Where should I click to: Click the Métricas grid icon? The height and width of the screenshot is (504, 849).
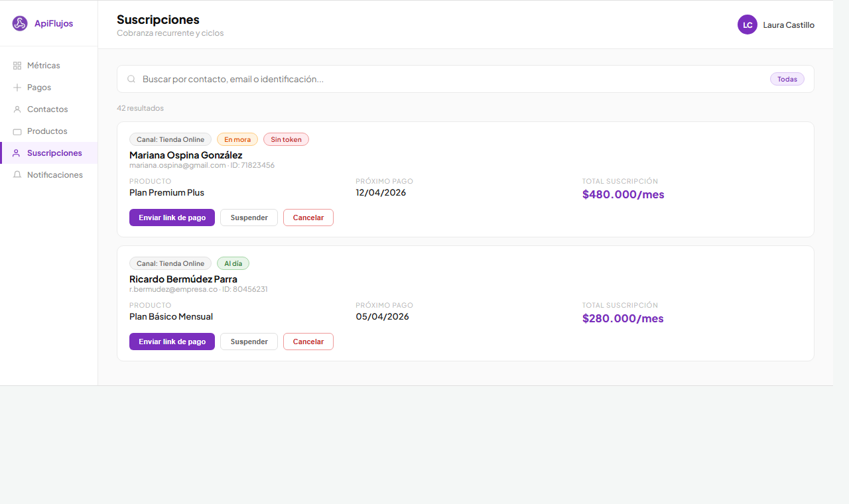click(x=17, y=66)
